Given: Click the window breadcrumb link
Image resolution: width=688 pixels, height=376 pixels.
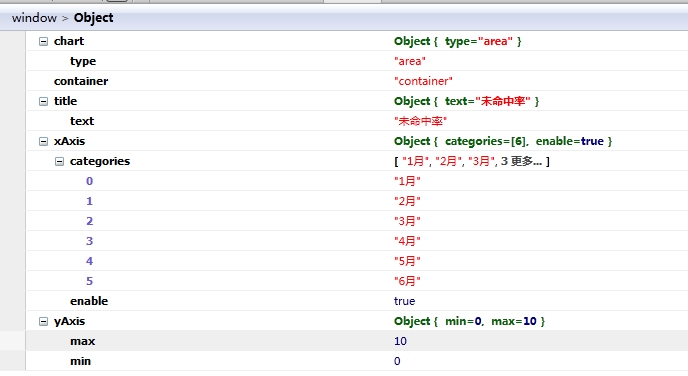Looking at the screenshot, I should [x=34, y=18].
